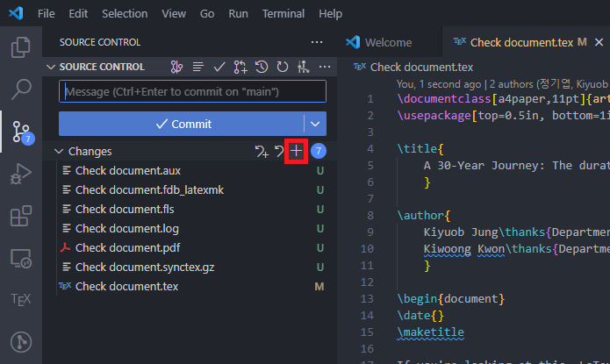Switch to the Welcome tab
Image resolution: width=610 pixels, height=364 pixels.
[x=387, y=42]
